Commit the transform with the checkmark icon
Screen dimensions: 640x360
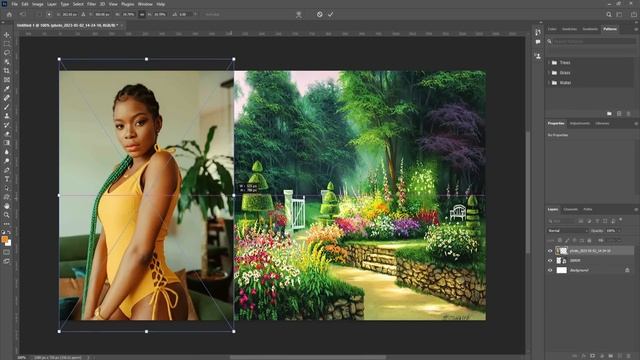click(331, 14)
